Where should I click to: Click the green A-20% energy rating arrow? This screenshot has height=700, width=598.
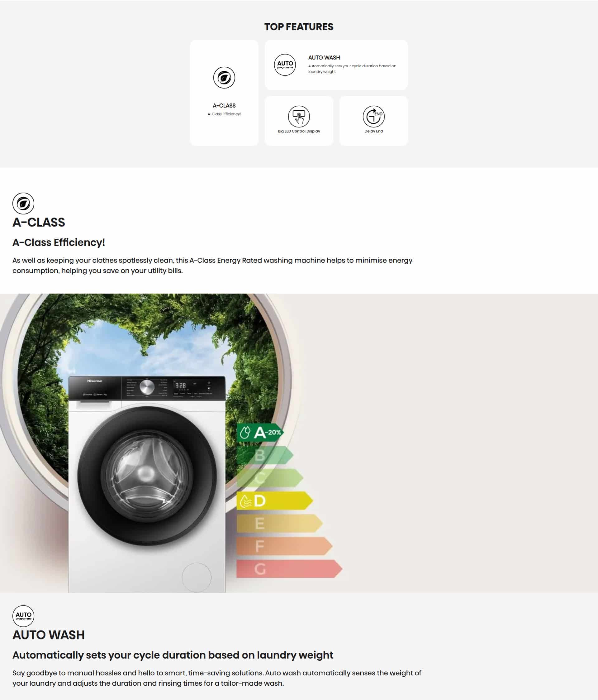(260, 432)
